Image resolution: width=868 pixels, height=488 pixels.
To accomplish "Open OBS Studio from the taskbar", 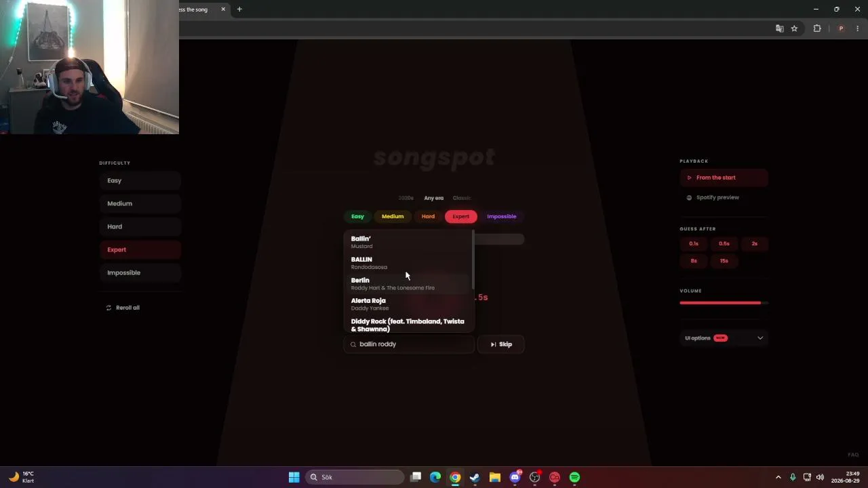I will pos(535,477).
